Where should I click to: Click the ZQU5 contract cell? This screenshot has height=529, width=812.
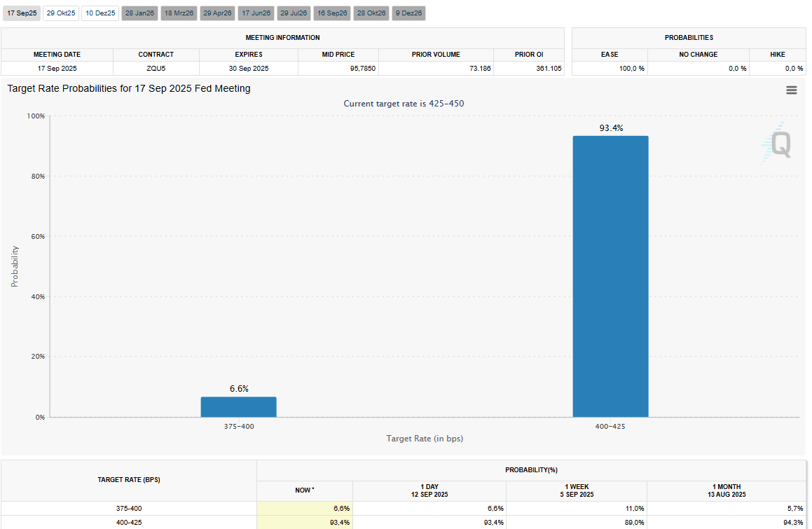(x=156, y=68)
